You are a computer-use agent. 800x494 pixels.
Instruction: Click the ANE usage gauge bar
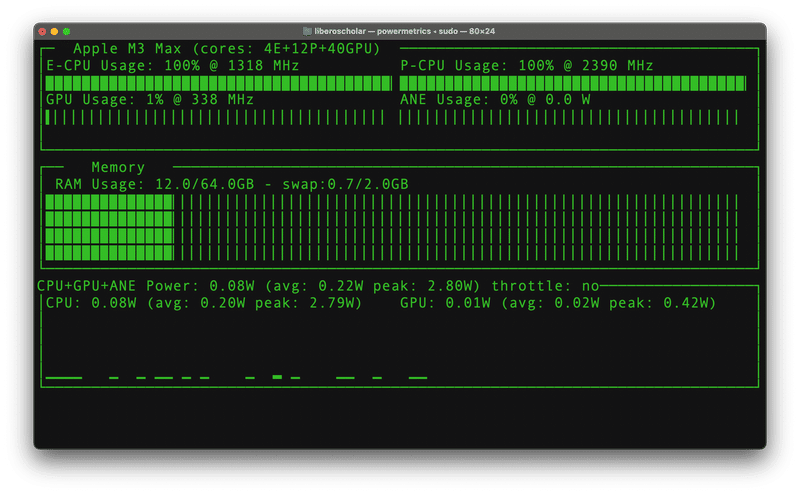[568, 117]
